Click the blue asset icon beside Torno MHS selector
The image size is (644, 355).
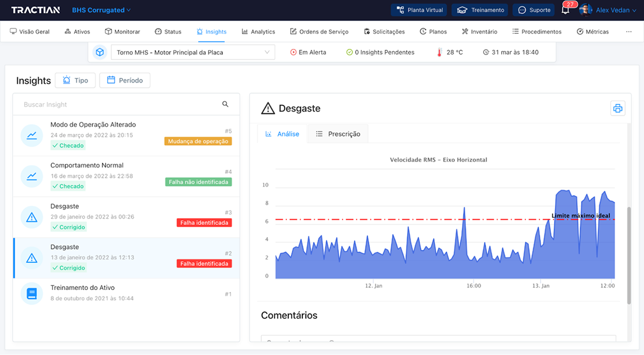point(99,52)
